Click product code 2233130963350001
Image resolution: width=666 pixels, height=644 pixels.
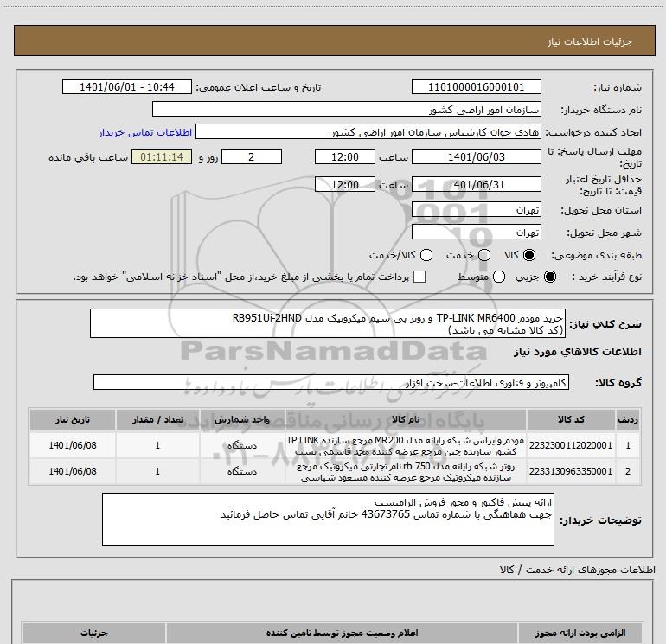point(571,471)
